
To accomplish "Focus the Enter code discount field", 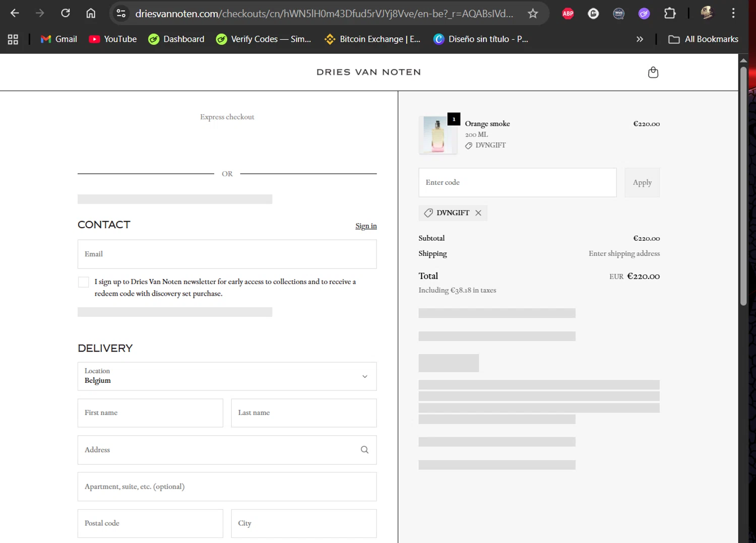I will click(518, 182).
